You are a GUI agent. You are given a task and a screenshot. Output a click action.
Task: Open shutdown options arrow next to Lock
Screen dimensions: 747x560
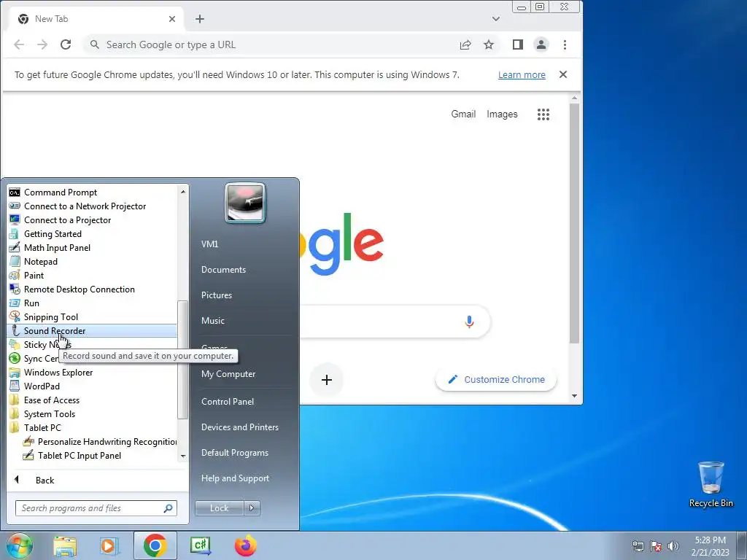coord(252,508)
